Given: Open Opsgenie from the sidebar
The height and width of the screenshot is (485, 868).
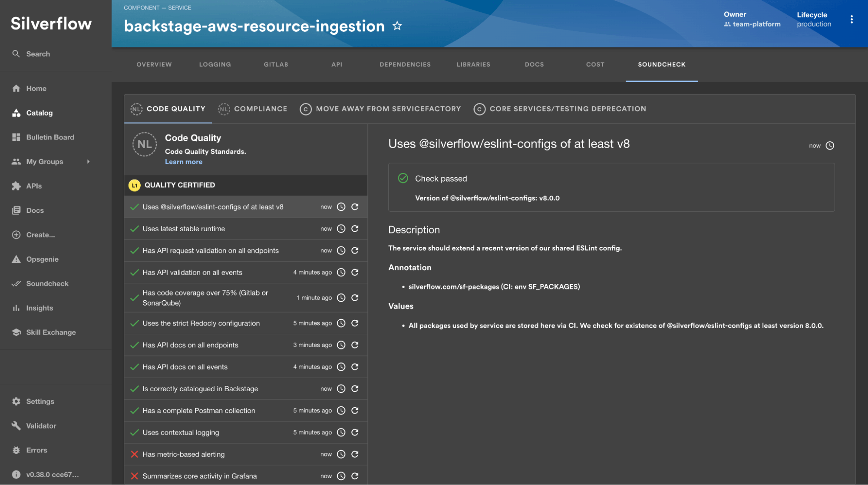Looking at the screenshot, I should click(x=42, y=259).
